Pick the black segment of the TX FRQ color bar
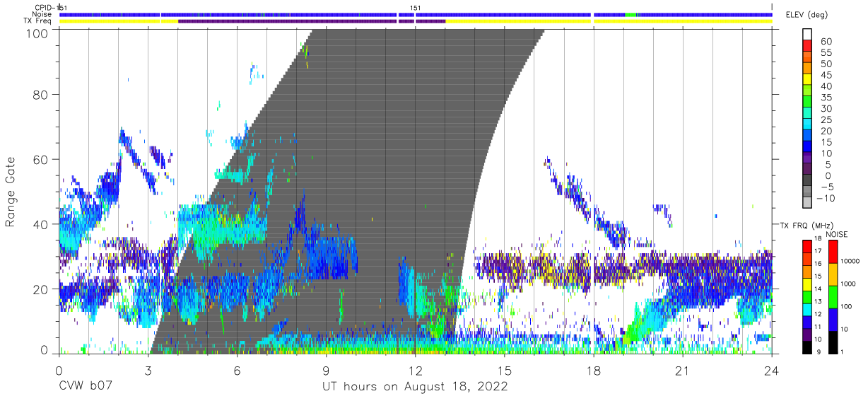Screen dimensions: 868x401 (x=807, y=346)
